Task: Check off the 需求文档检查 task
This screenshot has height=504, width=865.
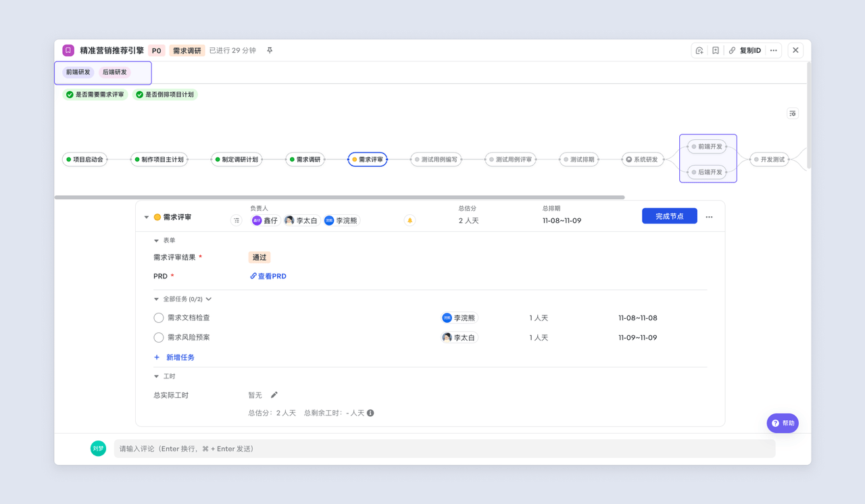Action: tap(159, 318)
